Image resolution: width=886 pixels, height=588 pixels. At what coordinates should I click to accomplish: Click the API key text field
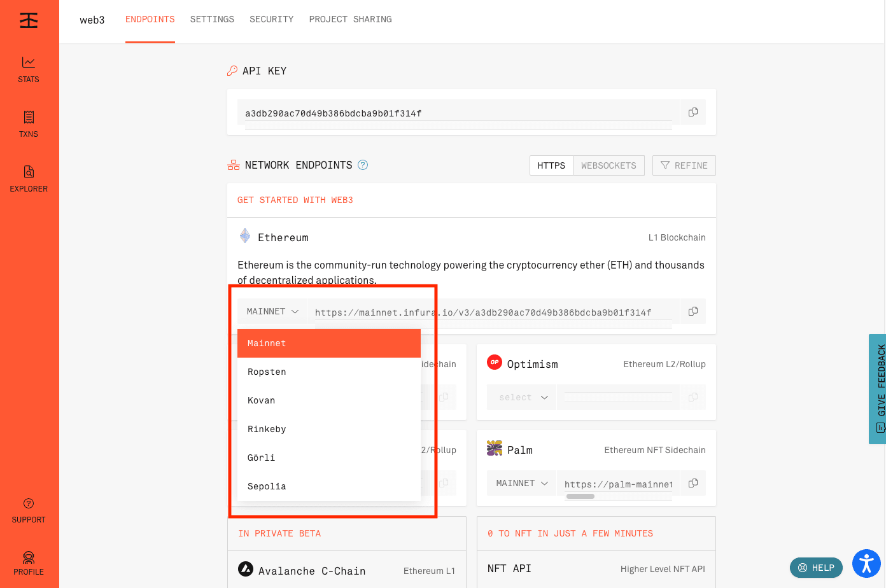[x=458, y=113]
